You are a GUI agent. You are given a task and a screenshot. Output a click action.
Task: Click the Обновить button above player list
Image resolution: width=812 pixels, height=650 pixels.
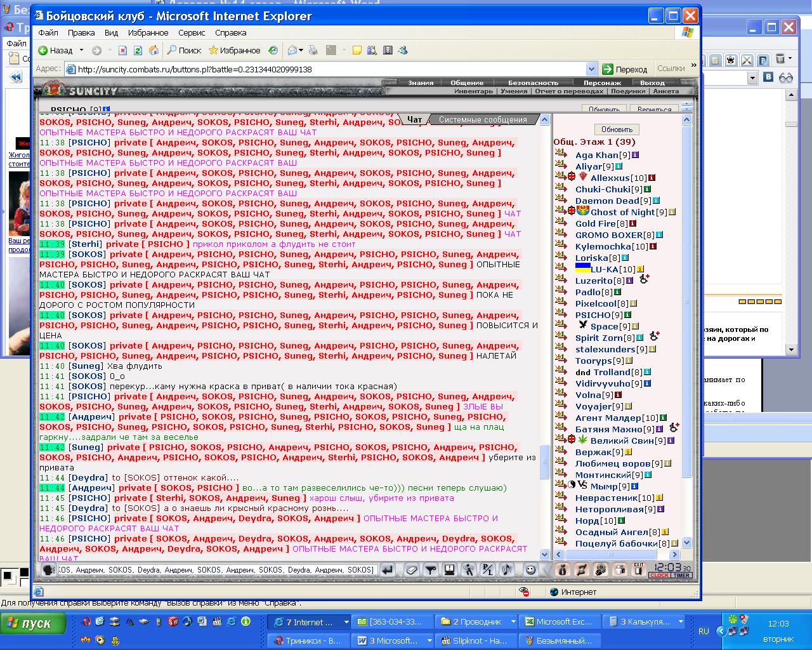(617, 129)
